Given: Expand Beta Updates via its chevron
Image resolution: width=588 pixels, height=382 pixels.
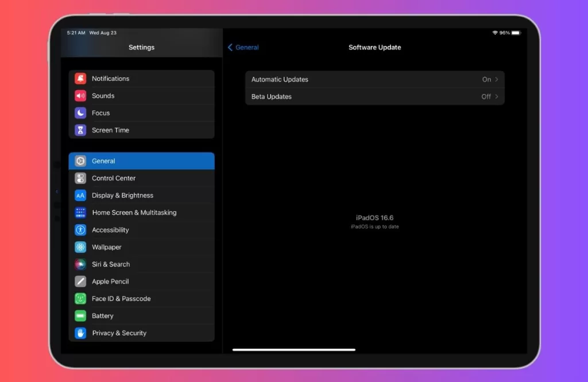Looking at the screenshot, I should [x=497, y=96].
